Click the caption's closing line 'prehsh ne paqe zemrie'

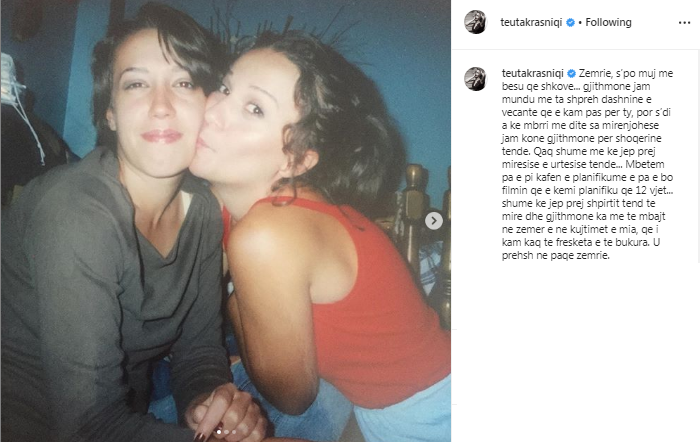tap(555, 256)
